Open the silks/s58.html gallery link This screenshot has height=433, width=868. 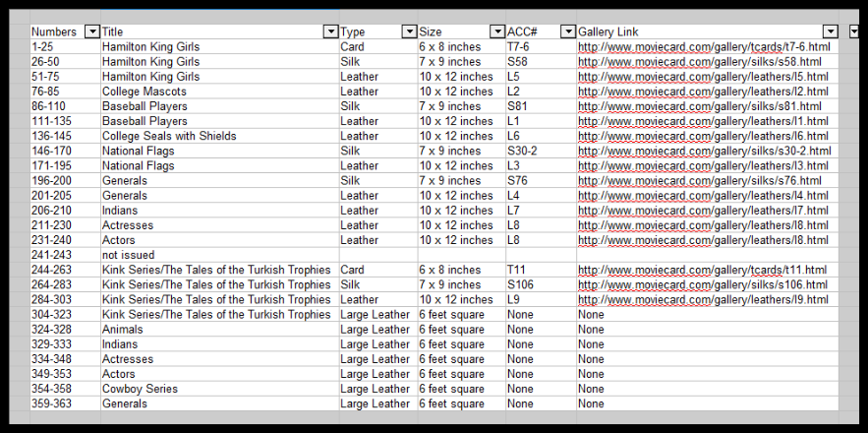[x=700, y=62]
